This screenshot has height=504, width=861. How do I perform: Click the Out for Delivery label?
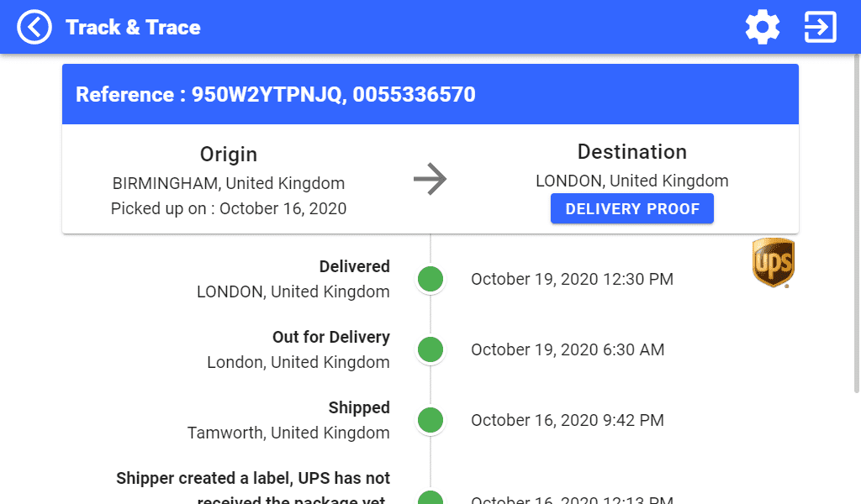330,337
